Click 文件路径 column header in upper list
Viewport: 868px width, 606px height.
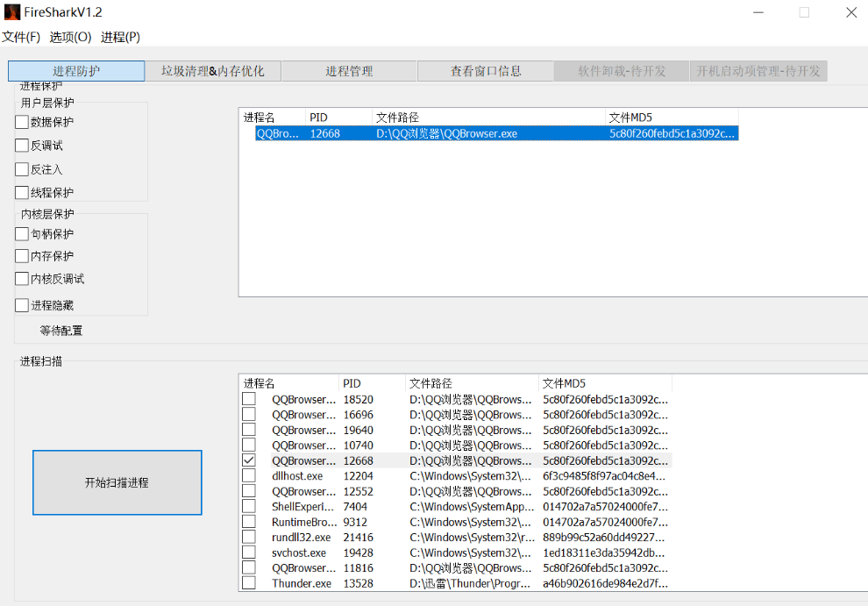[x=488, y=118]
